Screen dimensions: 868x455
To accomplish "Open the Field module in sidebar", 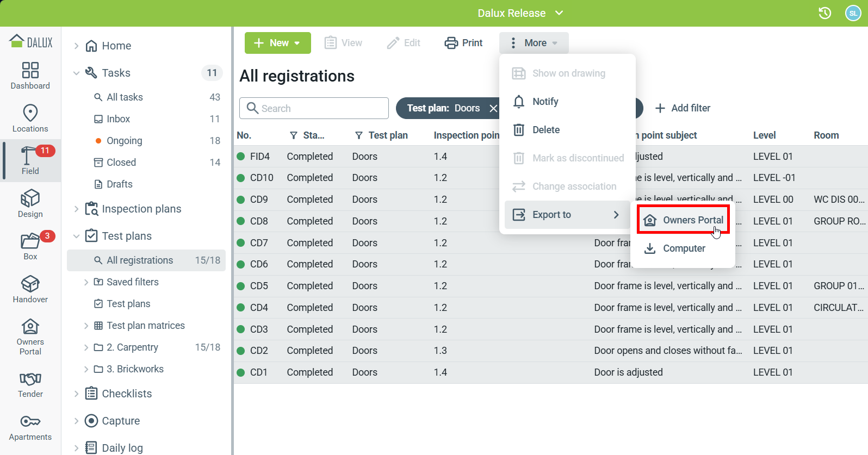I will coord(30,160).
